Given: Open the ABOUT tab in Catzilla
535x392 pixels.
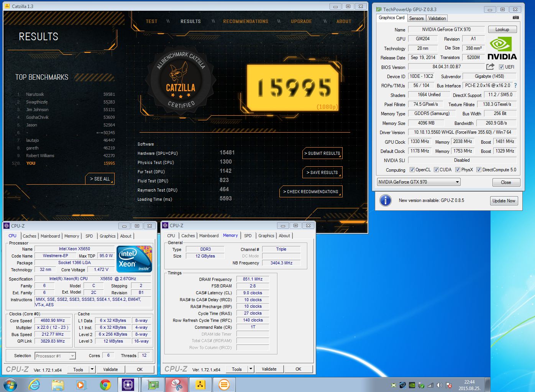Looking at the screenshot, I should click(x=344, y=21).
